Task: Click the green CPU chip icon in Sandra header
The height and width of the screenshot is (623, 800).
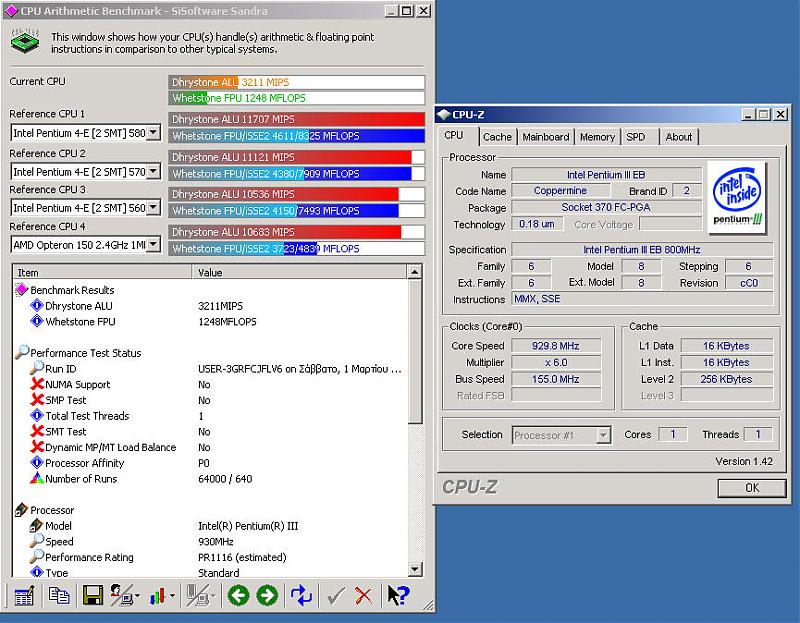Action: (x=25, y=42)
